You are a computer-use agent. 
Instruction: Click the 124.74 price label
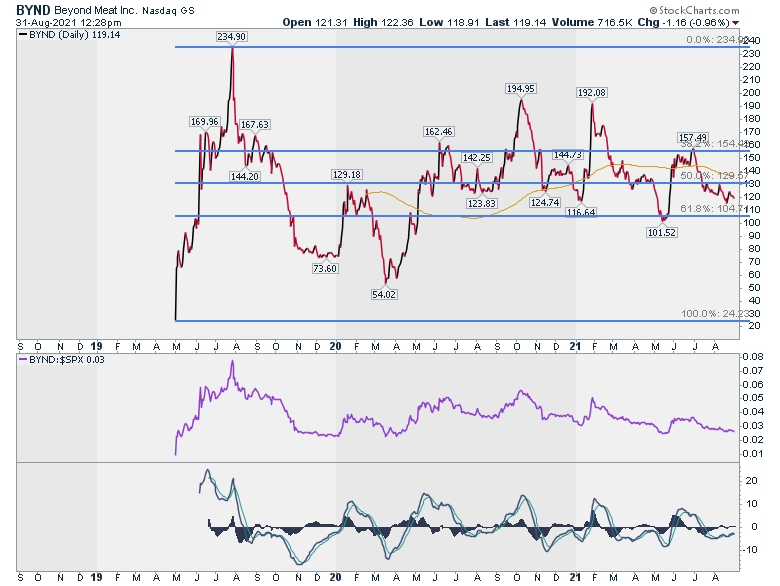545,202
